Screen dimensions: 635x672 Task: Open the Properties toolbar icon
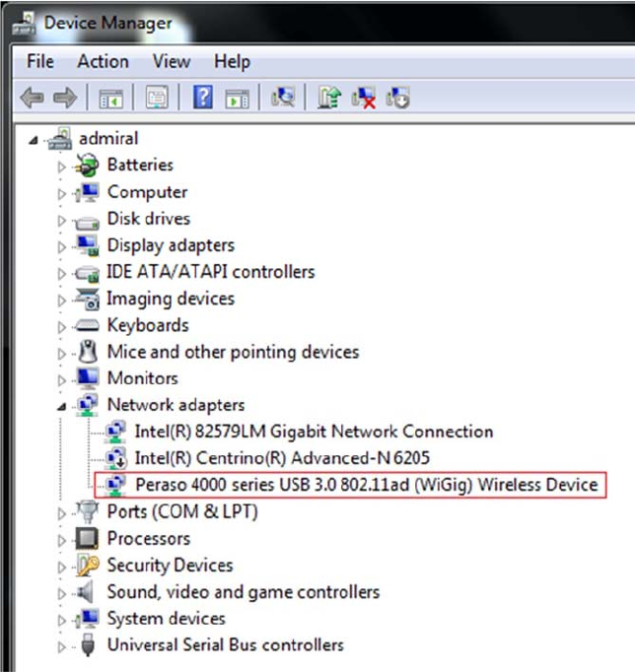click(x=157, y=98)
